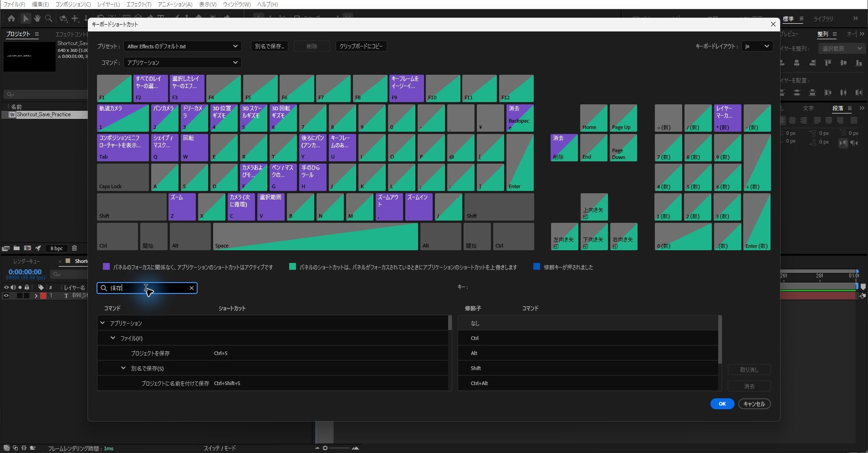Open the Preset dropdown After Effects default
868x453 pixels.
click(x=183, y=46)
